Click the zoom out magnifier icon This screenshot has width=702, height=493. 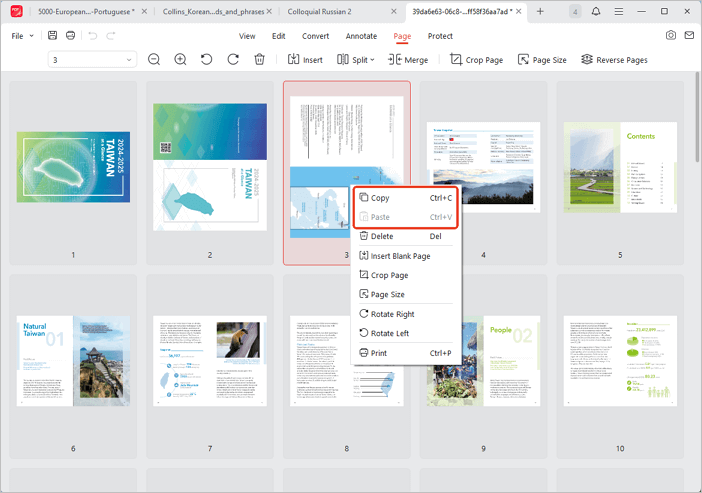[155, 60]
